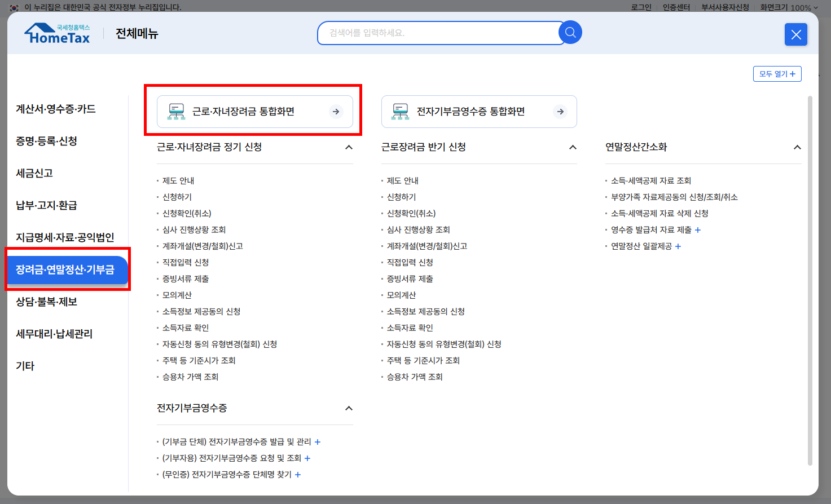This screenshot has height=504, width=831.
Task: Click the arrow icon inside 근로·자녀장려금 통합화면 card
Action: (x=336, y=112)
